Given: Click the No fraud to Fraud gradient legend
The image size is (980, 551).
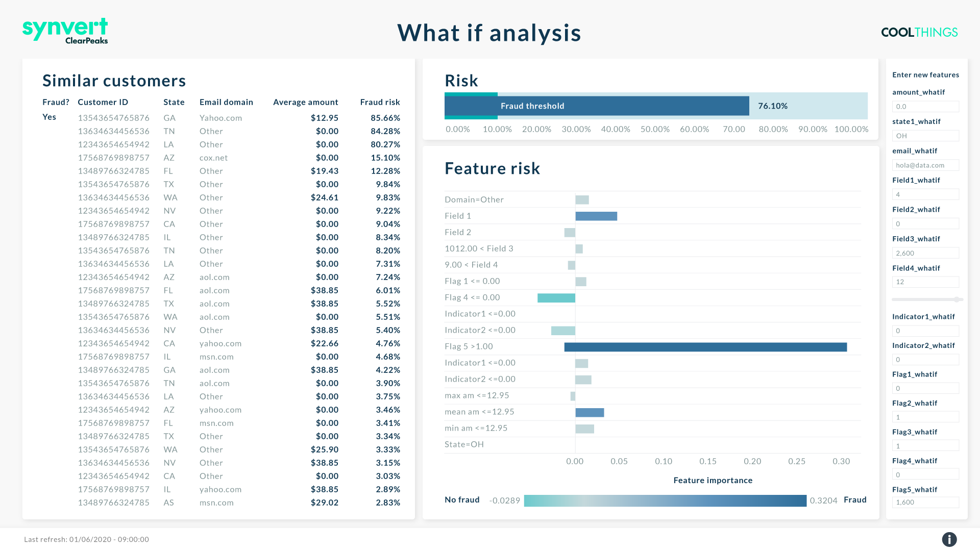Looking at the screenshot, I should 665,500.
